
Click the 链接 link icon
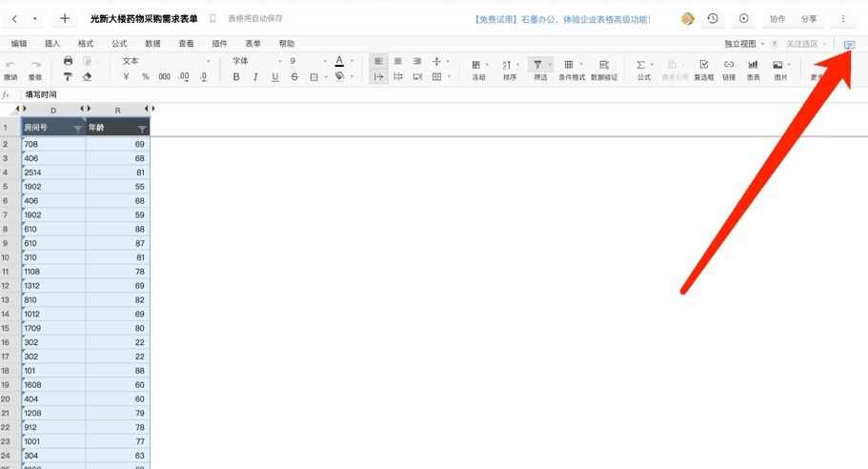[729, 69]
